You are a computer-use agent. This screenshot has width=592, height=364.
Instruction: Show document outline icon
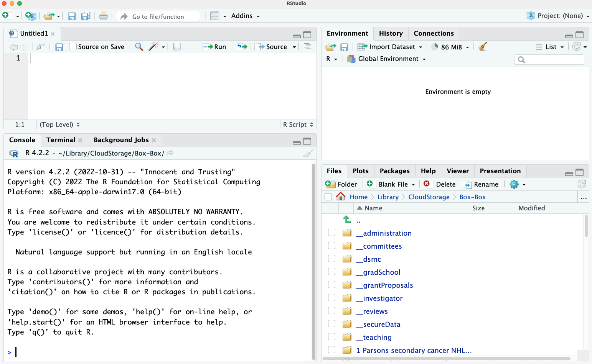[307, 46]
